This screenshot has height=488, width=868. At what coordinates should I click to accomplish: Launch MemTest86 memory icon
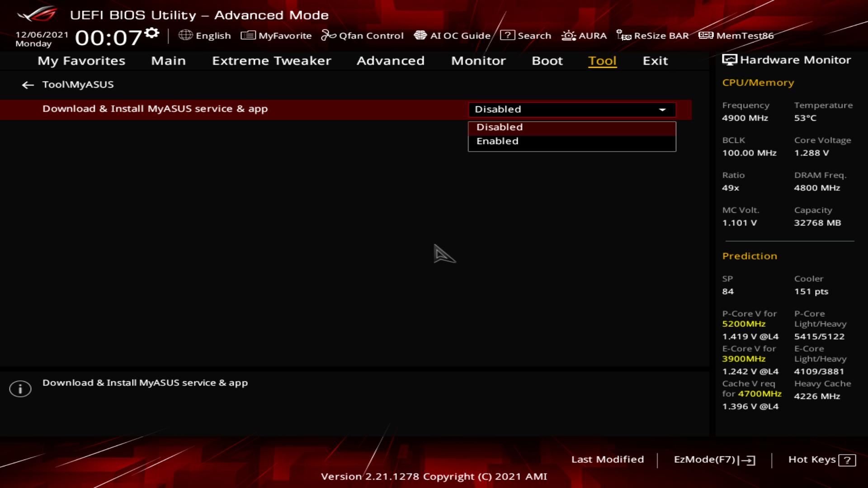(706, 35)
